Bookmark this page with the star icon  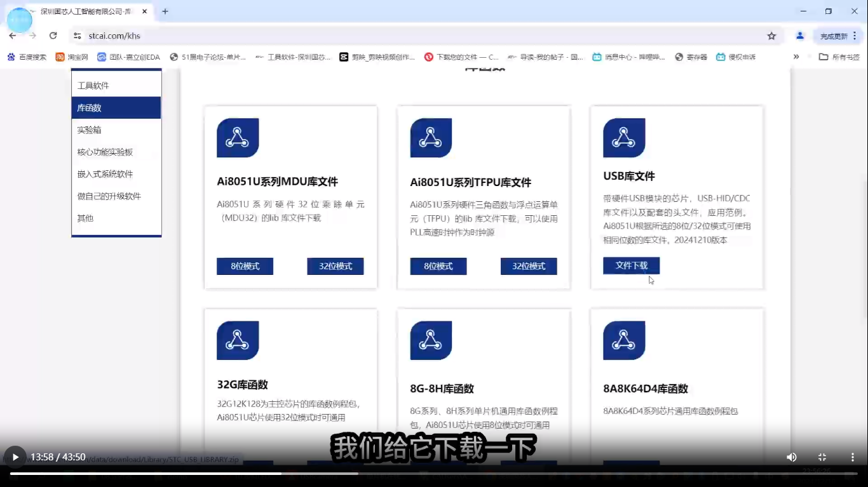(771, 36)
